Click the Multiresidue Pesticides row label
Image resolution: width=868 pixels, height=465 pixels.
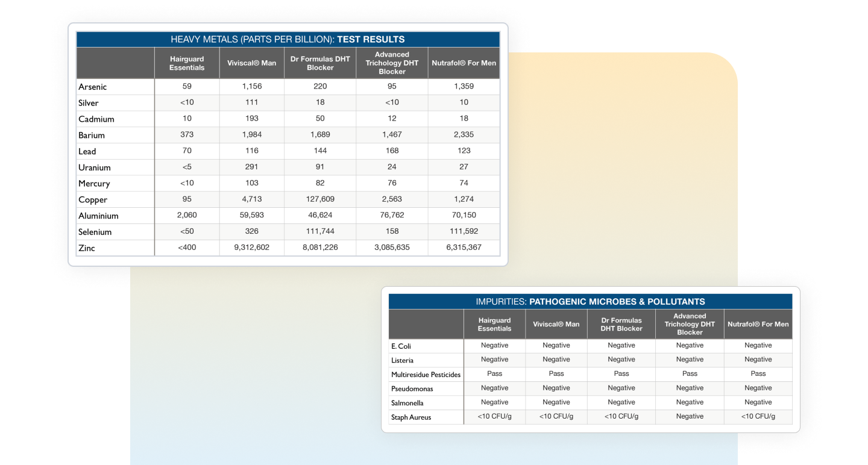(x=426, y=375)
